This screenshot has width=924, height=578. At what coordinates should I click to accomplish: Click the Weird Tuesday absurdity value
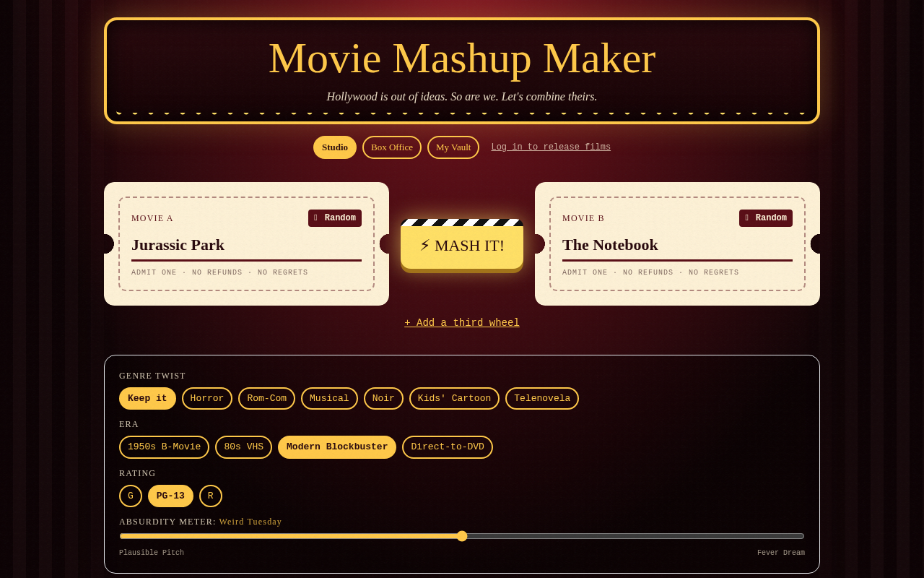[x=250, y=522]
